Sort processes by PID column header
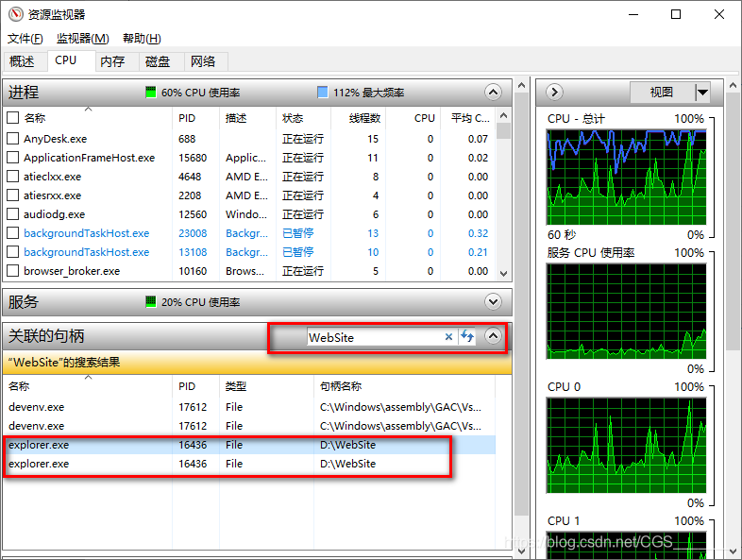 point(196,118)
